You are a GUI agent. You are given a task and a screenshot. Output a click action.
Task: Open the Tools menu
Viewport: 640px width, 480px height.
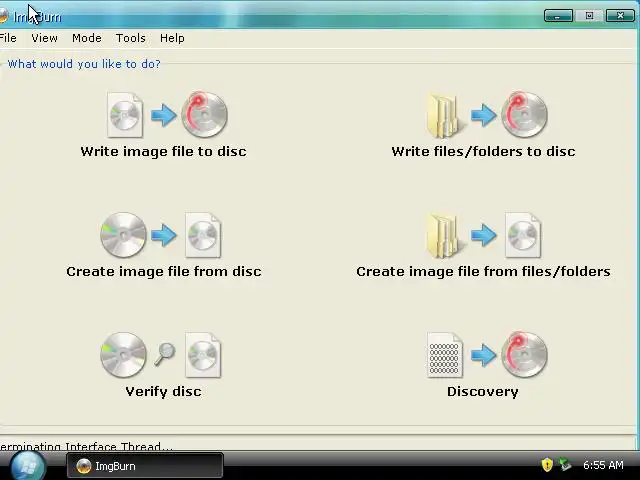coord(131,38)
